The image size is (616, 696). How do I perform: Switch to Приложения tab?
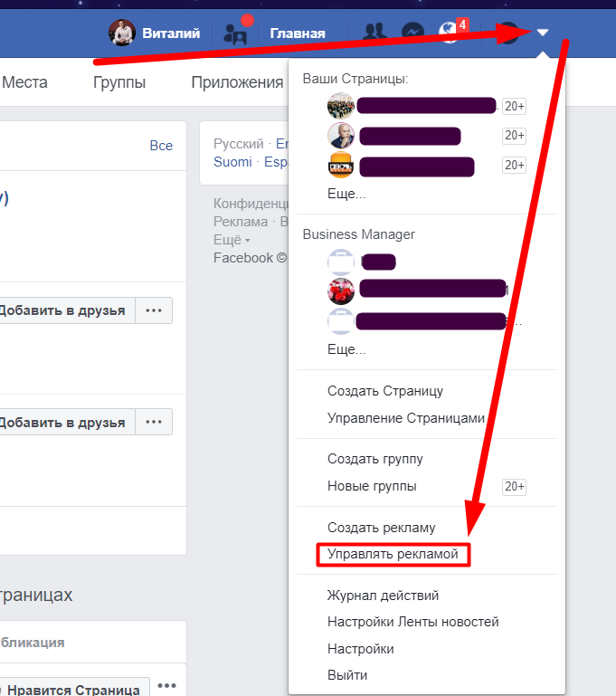(x=237, y=82)
